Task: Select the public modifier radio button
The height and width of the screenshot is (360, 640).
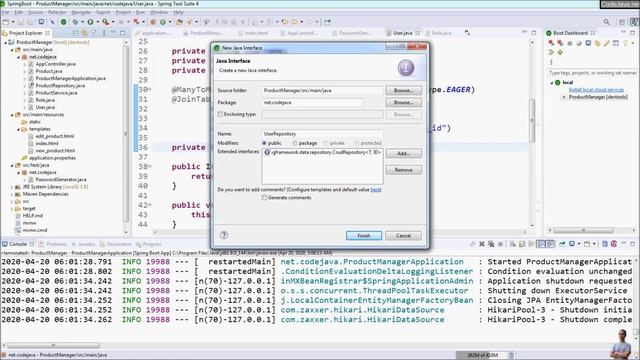Action: pyautogui.click(x=264, y=143)
